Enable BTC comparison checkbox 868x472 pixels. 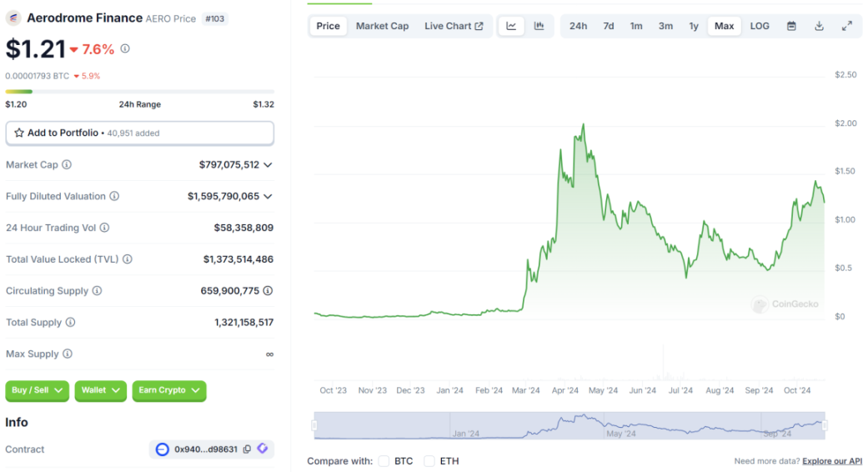click(x=384, y=461)
